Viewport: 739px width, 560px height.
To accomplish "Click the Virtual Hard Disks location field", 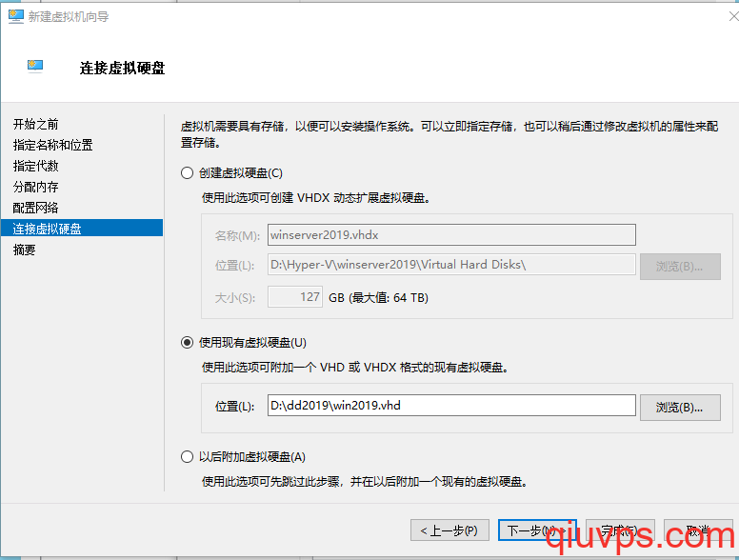I will [451, 265].
